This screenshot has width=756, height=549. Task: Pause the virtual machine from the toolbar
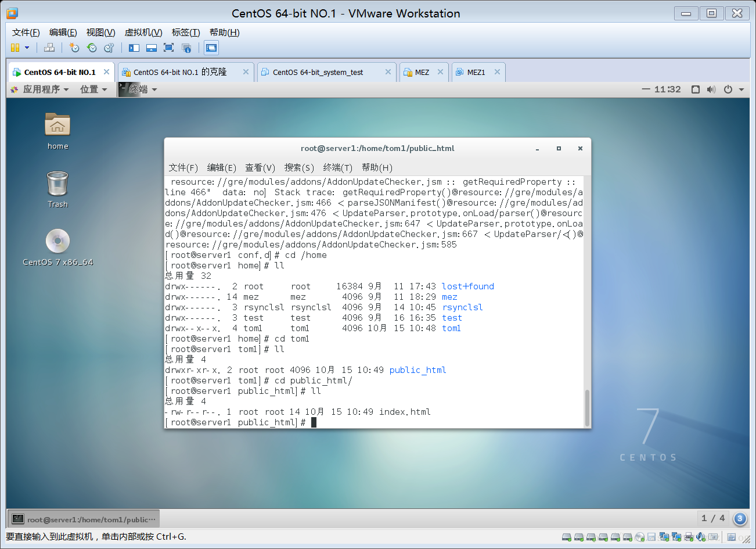point(15,48)
